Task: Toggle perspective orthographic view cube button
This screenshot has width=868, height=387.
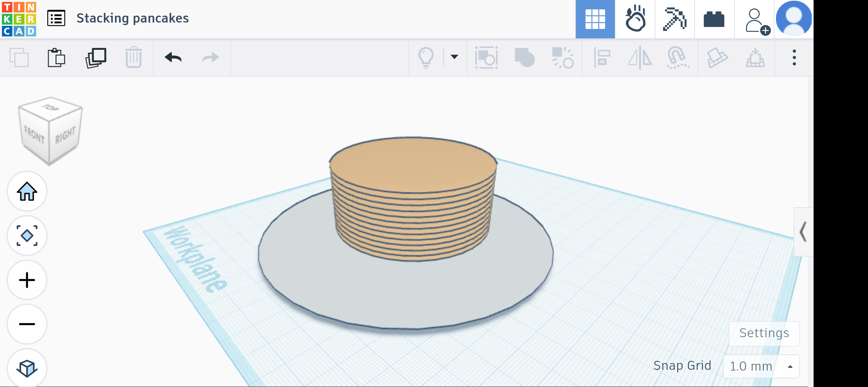Action: point(27,368)
